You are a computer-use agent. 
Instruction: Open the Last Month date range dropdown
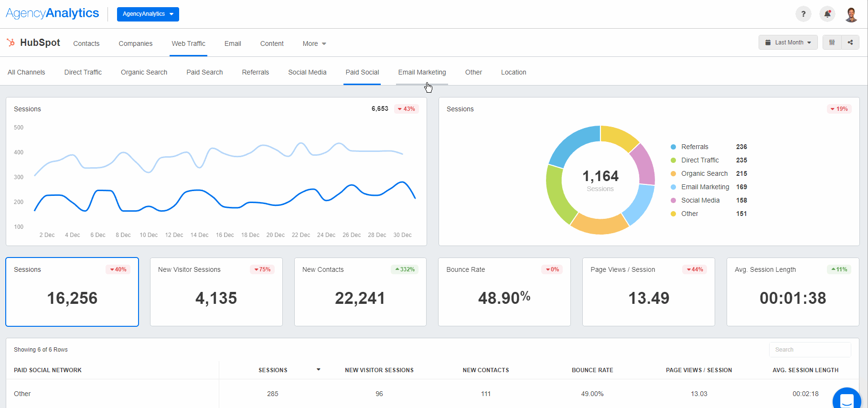pyautogui.click(x=788, y=43)
